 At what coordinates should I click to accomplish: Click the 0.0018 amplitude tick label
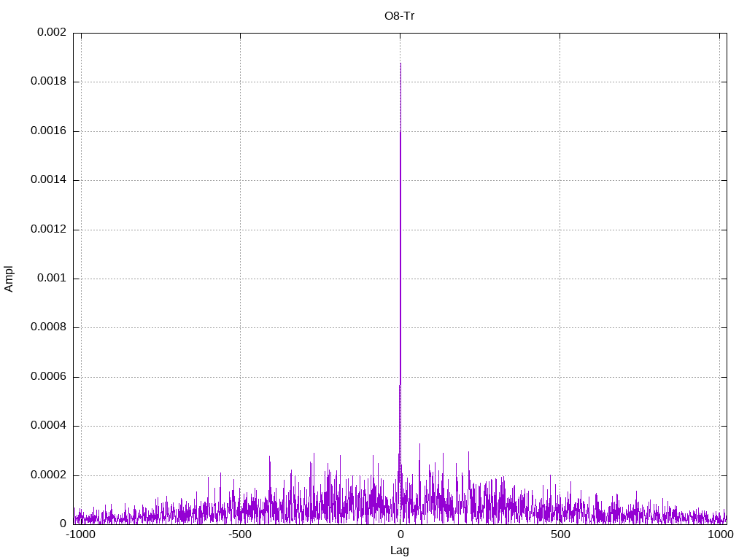(x=48, y=82)
